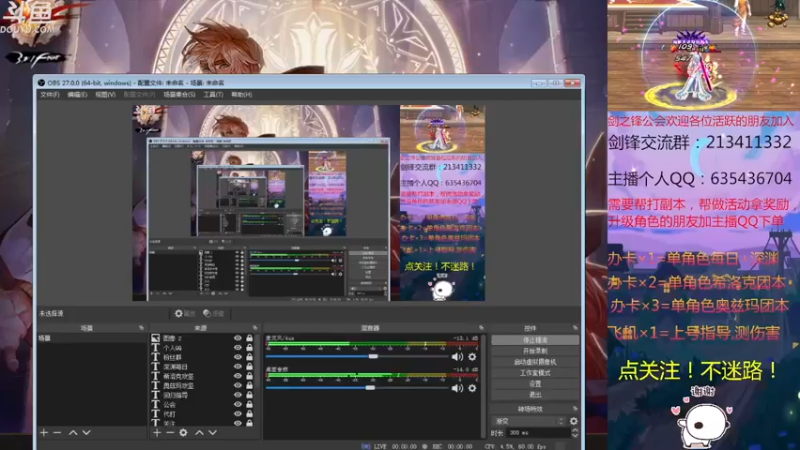Hide the 代打 text source

pos(238,414)
